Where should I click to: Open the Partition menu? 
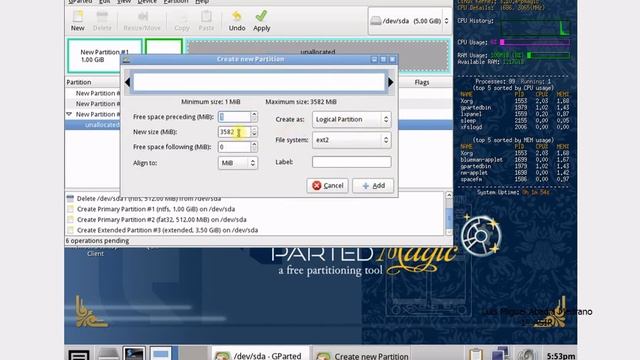[x=176, y=2]
